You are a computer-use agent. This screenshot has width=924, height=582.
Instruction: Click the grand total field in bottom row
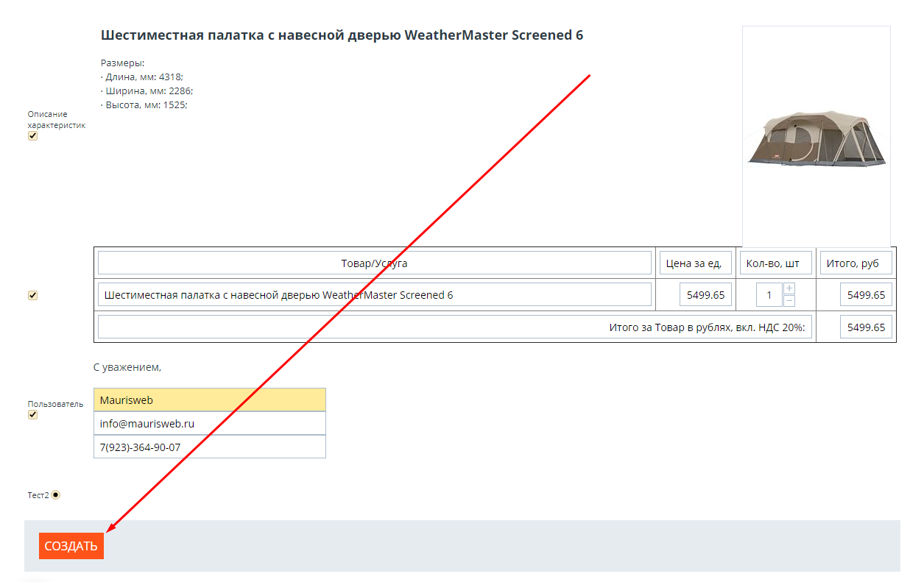coord(866,327)
